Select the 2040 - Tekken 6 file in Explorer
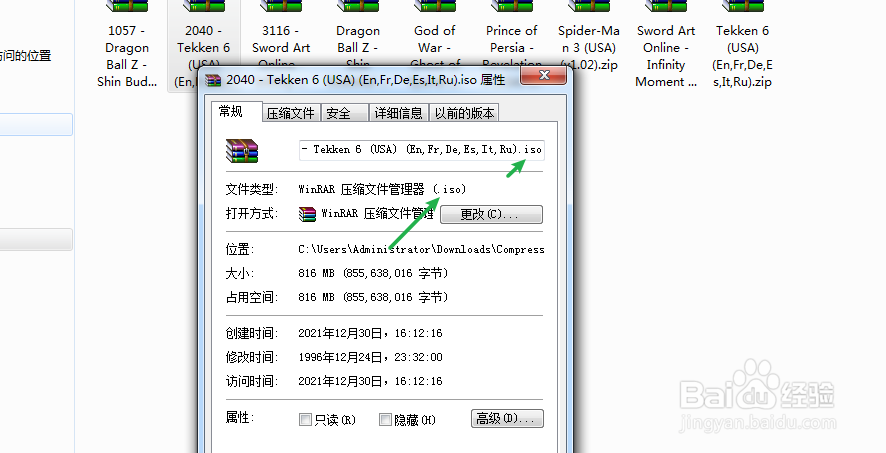Viewport: 886px width, 453px height. [x=203, y=44]
